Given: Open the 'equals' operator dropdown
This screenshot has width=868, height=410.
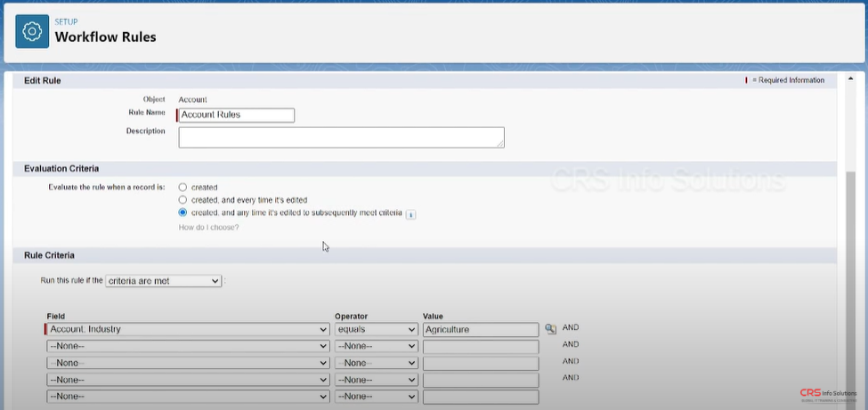Looking at the screenshot, I should pyautogui.click(x=376, y=329).
